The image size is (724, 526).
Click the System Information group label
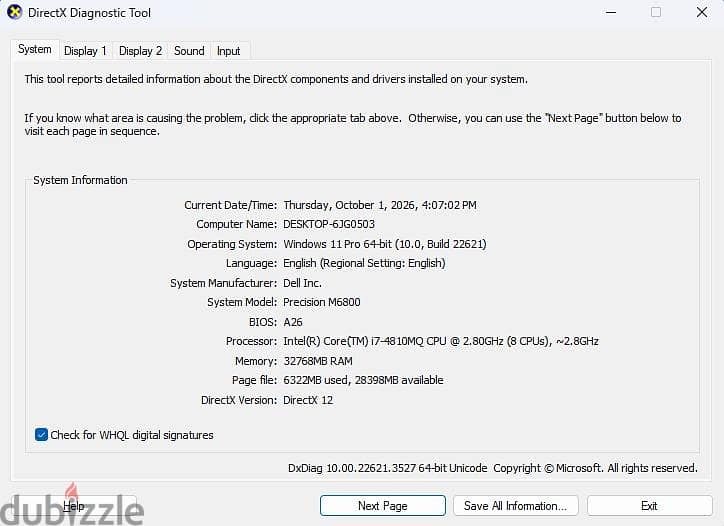tap(80, 180)
